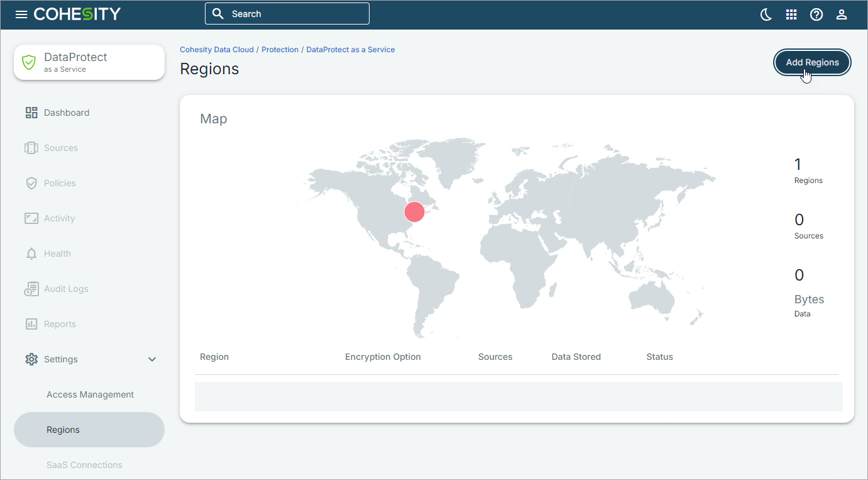Follow the Cohesity Data Cloud breadcrumb
The width and height of the screenshot is (868, 480).
pyautogui.click(x=217, y=50)
